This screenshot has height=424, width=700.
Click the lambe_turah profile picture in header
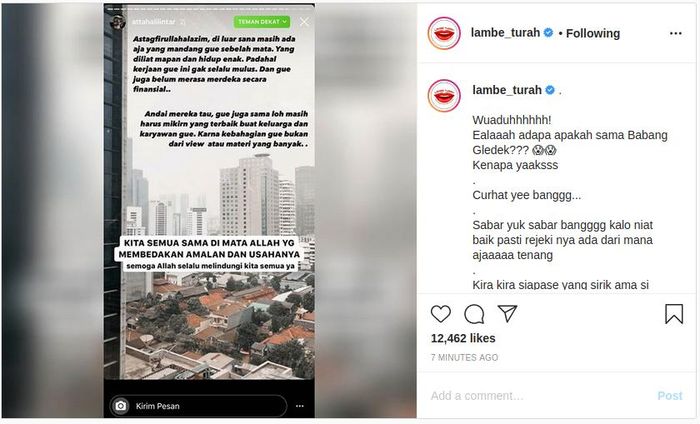444,33
